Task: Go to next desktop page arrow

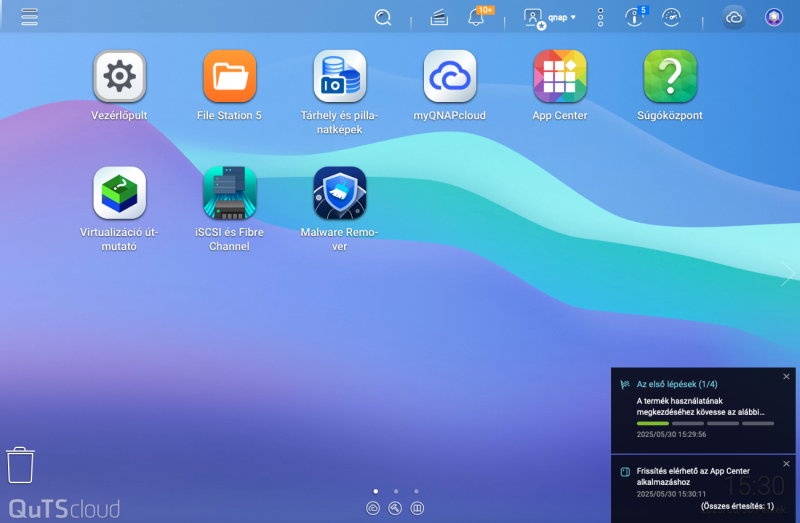Action: [x=787, y=274]
